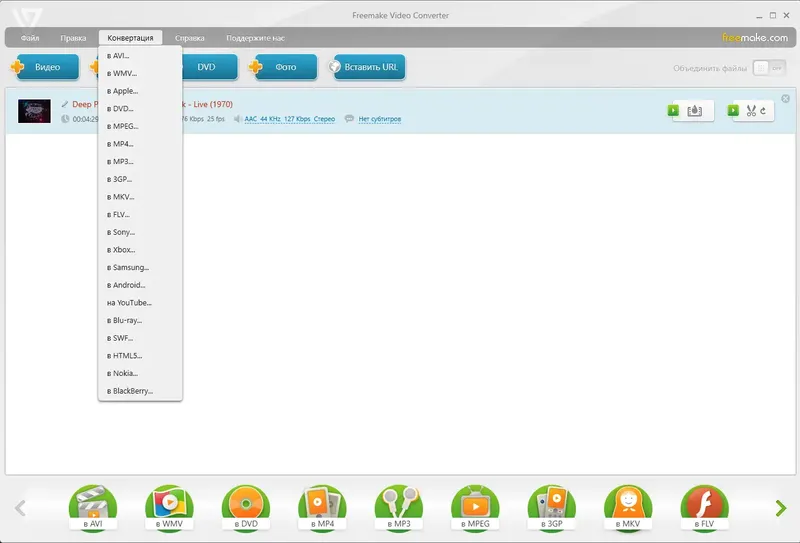800x543 pixels.
Task: Show next output formats with green arrow
Action: 781,508
